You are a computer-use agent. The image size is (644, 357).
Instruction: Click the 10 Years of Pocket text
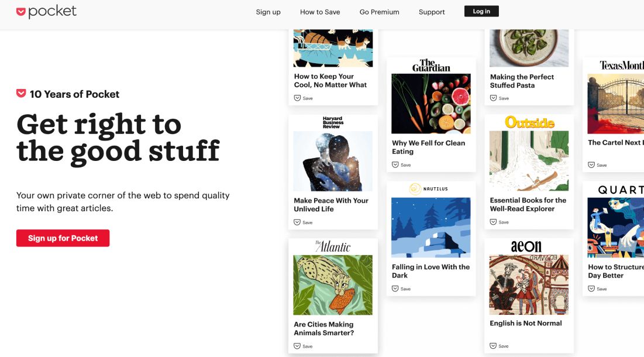click(x=74, y=94)
